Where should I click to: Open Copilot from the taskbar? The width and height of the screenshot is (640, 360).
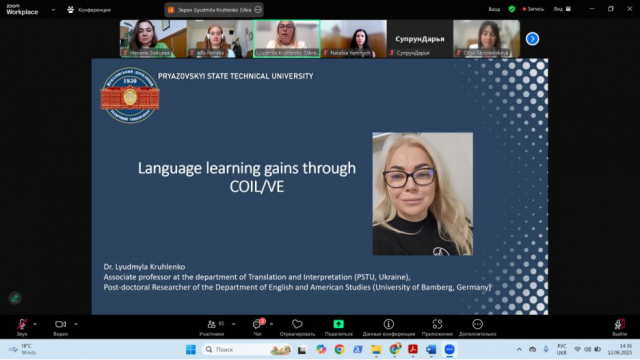(321, 349)
